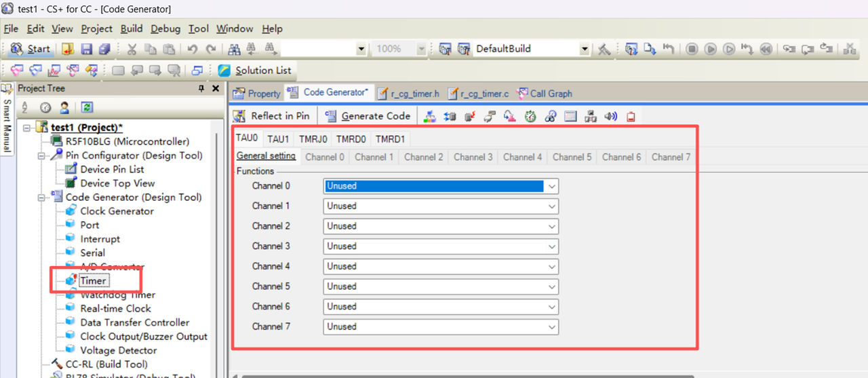Image resolution: width=868 pixels, height=378 pixels.
Task: Select Watchdog Timer in the project tree
Action: point(117,295)
